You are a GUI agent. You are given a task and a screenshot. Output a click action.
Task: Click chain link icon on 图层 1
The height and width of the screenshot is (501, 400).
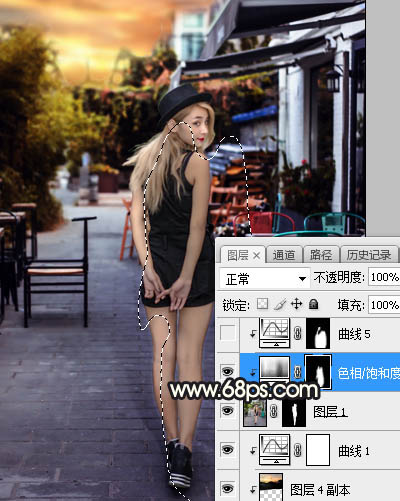coord(274,411)
